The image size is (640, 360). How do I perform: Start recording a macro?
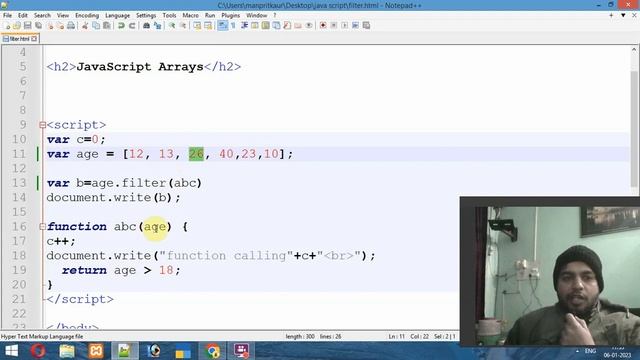(323, 25)
